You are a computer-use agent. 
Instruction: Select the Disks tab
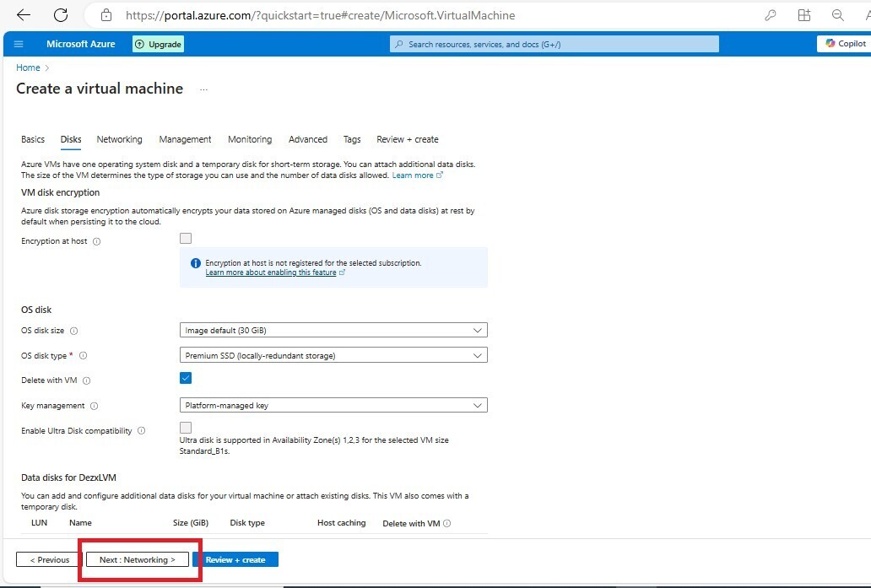71,139
